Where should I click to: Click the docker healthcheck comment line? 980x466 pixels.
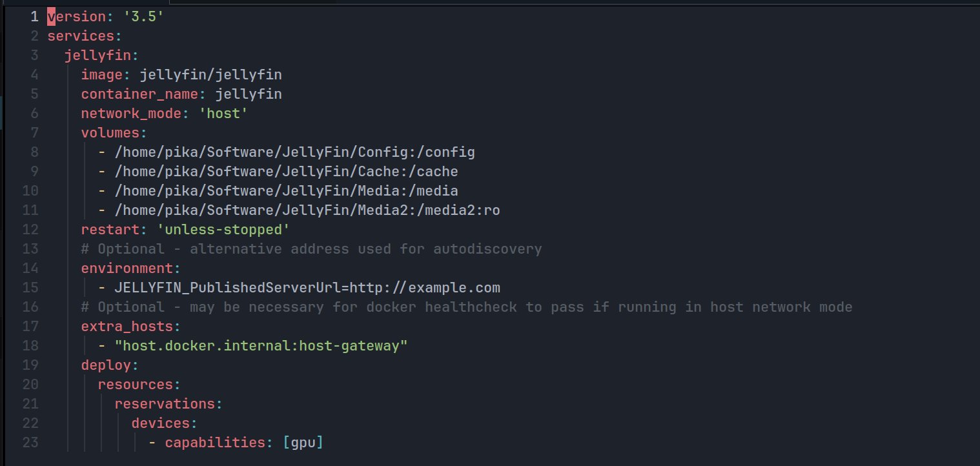pos(466,307)
